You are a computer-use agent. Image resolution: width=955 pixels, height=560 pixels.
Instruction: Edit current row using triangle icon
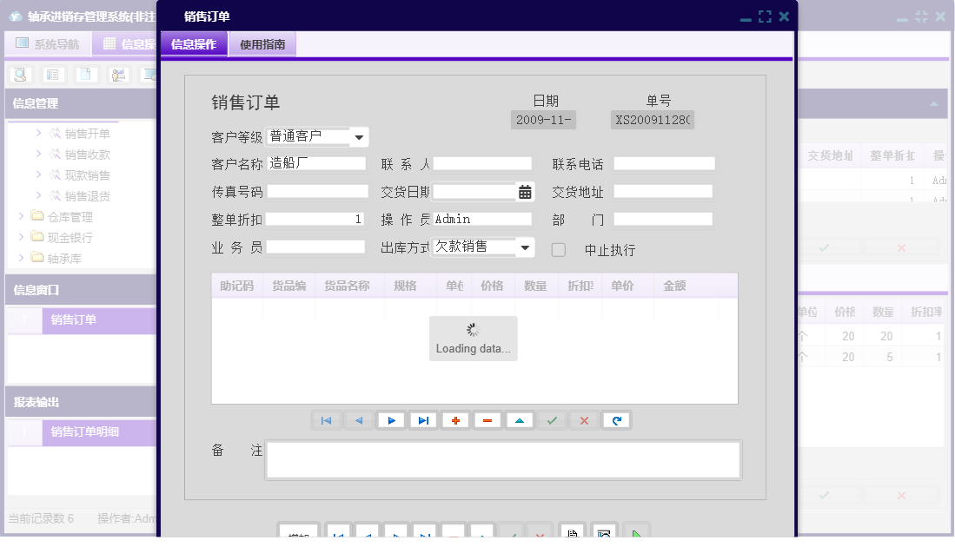(x=520, y=420)
